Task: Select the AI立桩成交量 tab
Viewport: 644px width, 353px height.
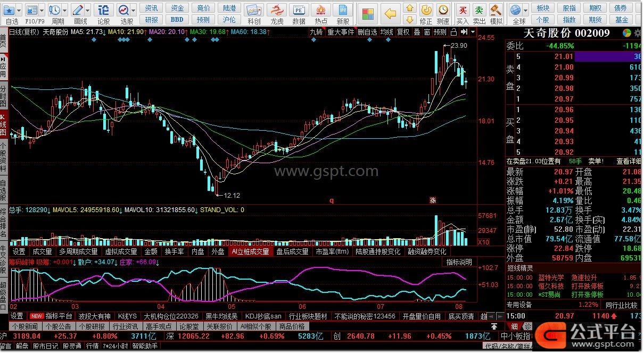Action: coord(250,251)
